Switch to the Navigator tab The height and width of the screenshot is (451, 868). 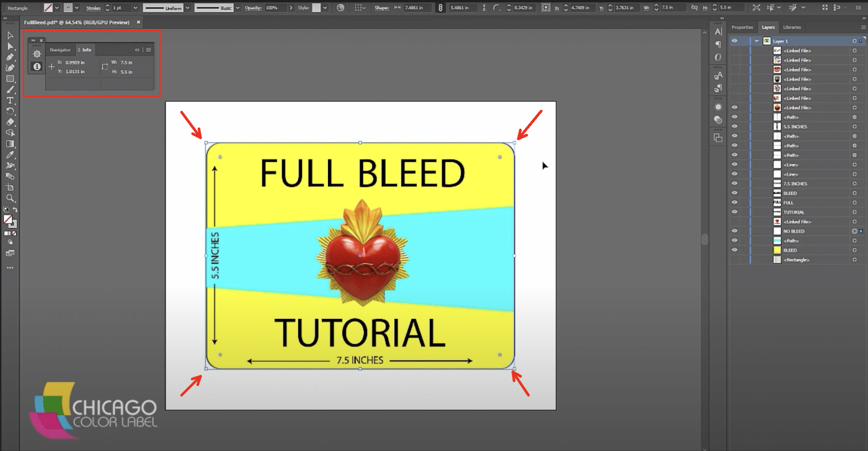(60, 50)
